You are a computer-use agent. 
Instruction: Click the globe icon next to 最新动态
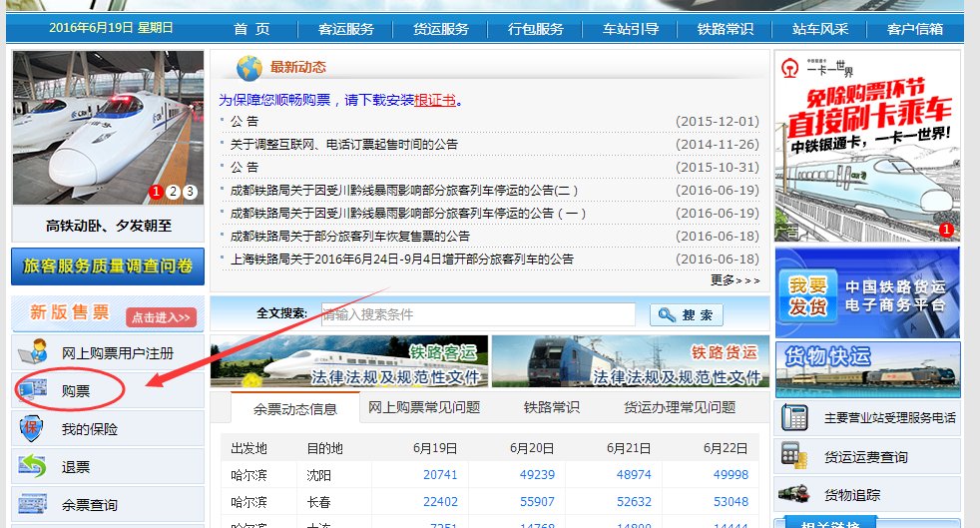(249, 68)
